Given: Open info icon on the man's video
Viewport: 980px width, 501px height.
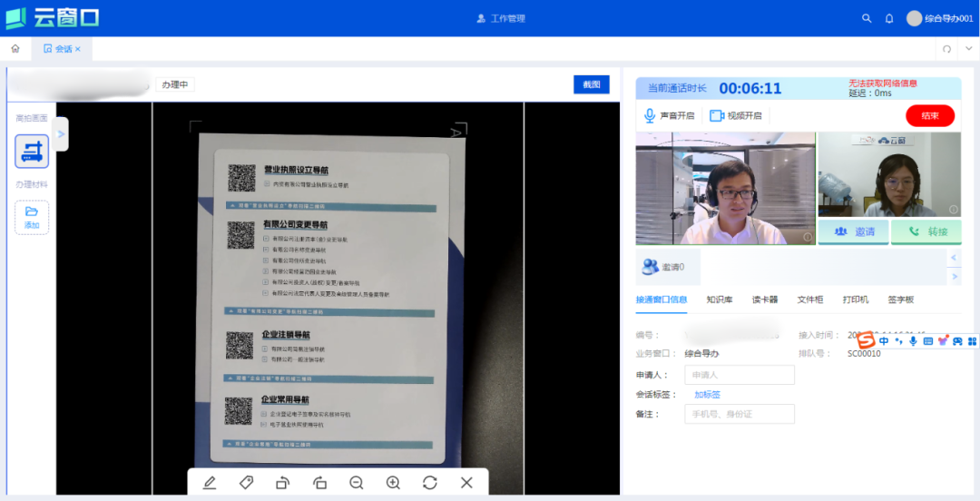Looking at the screenshot, I should coord(808,237).
